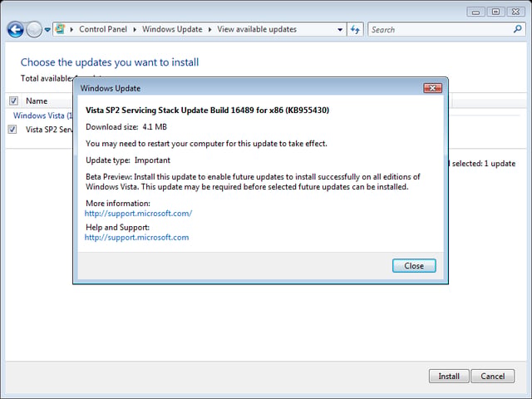
Task: Close the main Windows Update window
Action: 515,12
